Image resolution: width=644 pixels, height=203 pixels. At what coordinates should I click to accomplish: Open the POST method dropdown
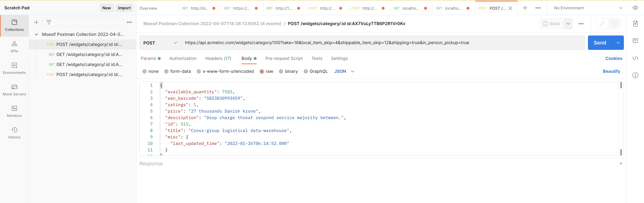[160, 43]
